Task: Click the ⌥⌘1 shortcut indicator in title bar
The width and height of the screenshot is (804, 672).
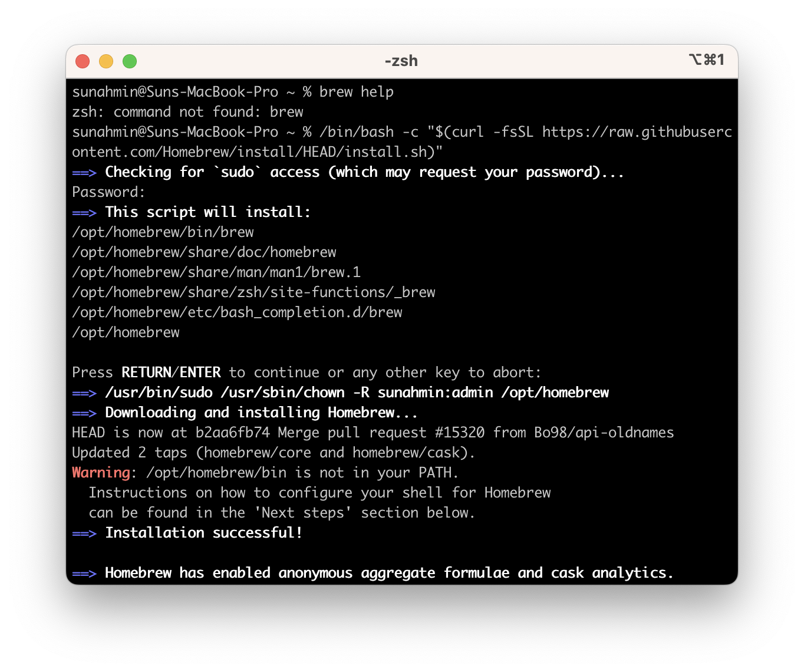Action: coord(706,60)
